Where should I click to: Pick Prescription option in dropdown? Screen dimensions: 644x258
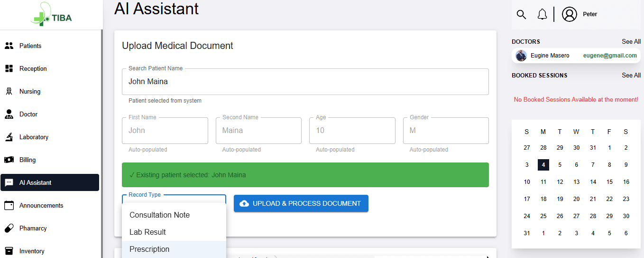pyautogui.click(x=149, y=249)
